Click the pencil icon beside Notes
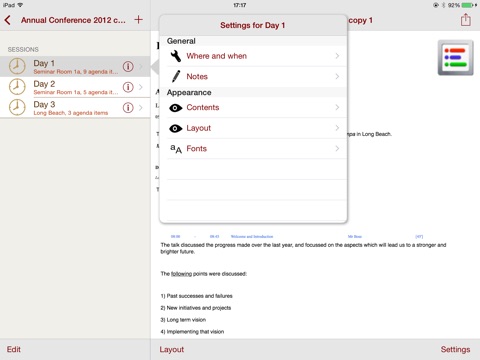This screenshot has width=480, height=360. pos(176,76)
